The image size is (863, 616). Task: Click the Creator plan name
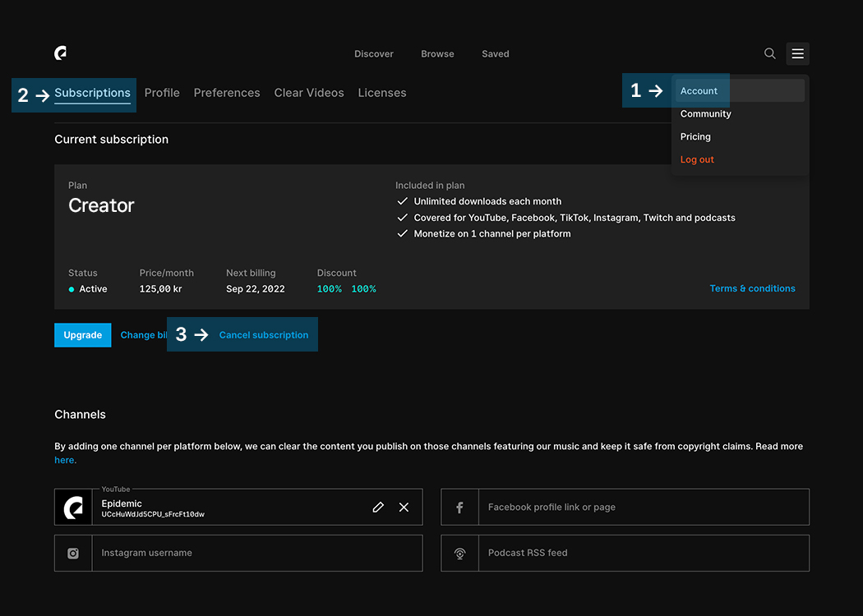click(101, 205)
